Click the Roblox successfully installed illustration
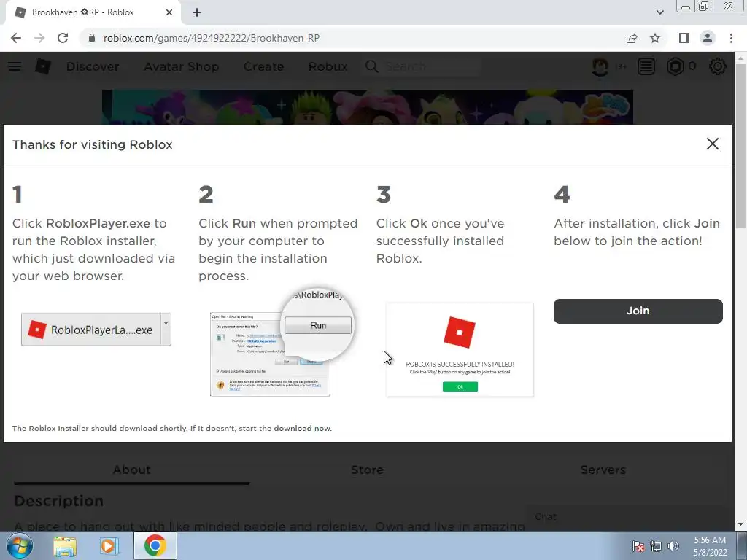Screen dimensions: 747x560 click(x=460, y=349)
